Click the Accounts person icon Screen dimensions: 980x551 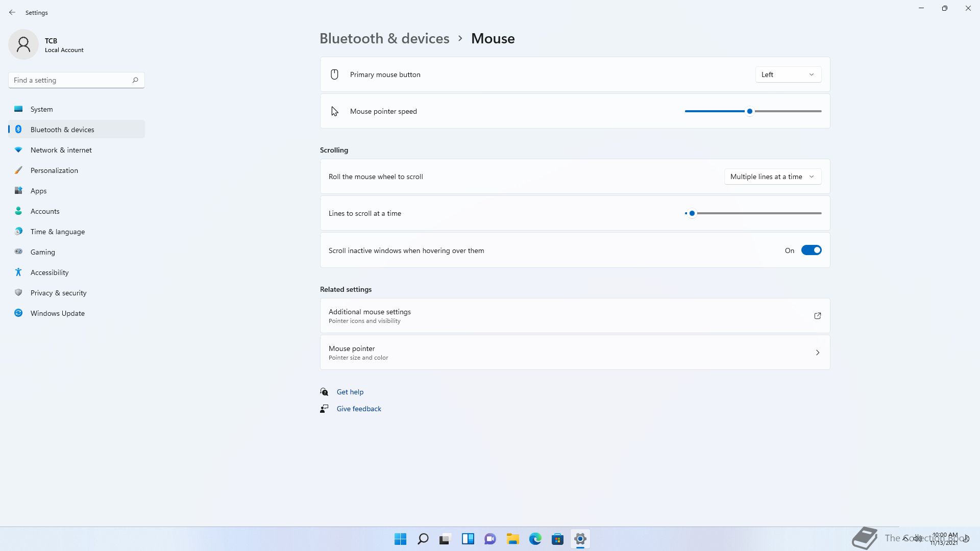tap(18, 211)
